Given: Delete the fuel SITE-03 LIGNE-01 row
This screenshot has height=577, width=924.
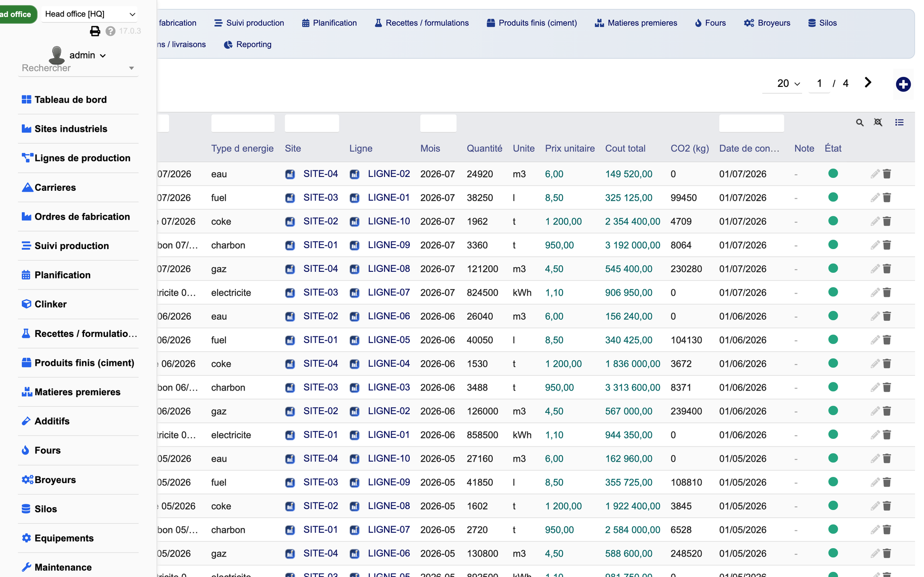Looking at the screenshot, I should tap(887, 197).
